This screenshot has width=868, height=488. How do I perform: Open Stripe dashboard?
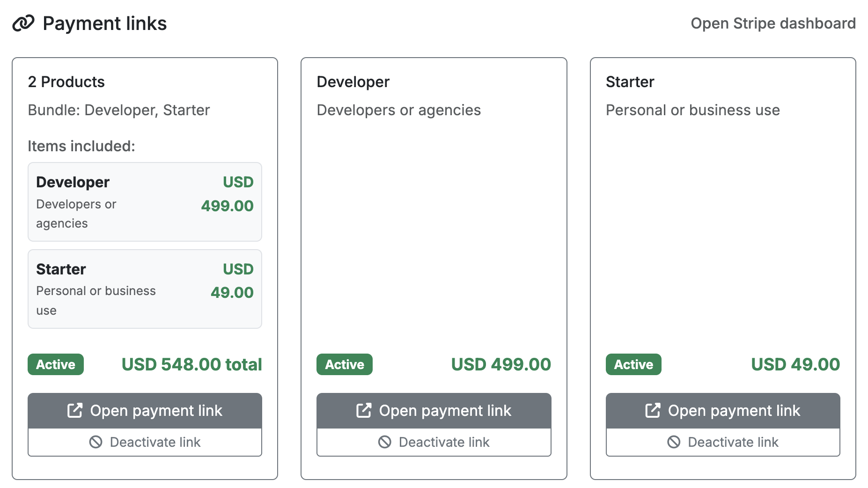tap(772, 23)
